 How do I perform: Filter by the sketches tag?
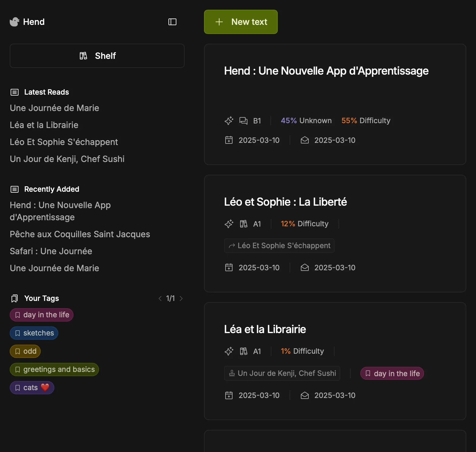coord(34,333)
